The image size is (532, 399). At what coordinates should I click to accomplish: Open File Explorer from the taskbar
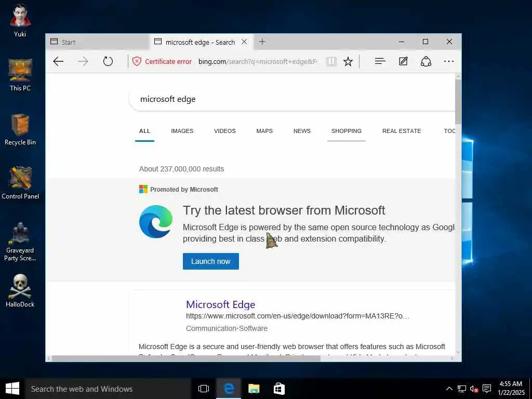coord(254,389)
